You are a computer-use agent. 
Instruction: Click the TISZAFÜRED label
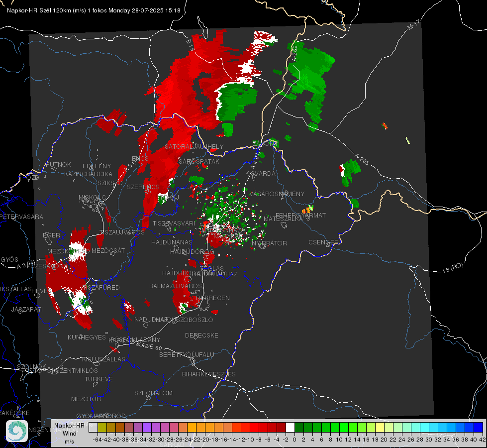tap(101, 287)
